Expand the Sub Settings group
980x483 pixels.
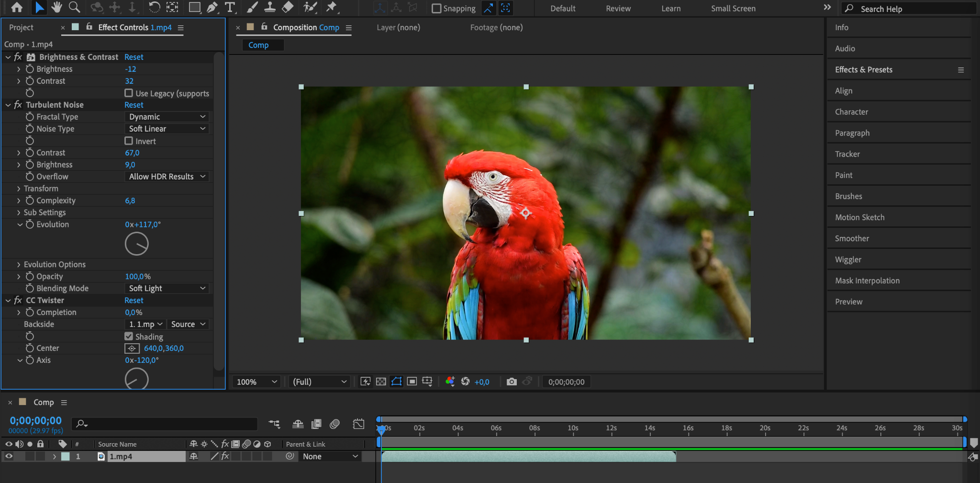19,213
